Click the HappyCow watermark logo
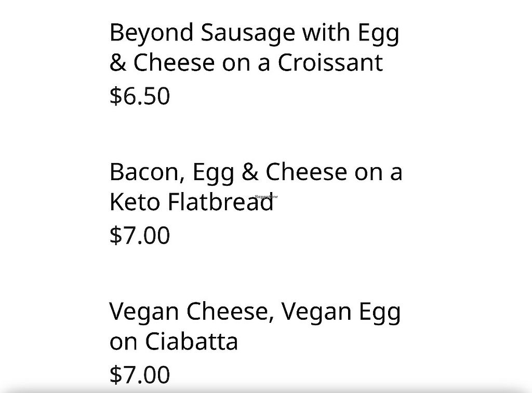The width and height of the screenshot is (532, 393). click(266, 197)
